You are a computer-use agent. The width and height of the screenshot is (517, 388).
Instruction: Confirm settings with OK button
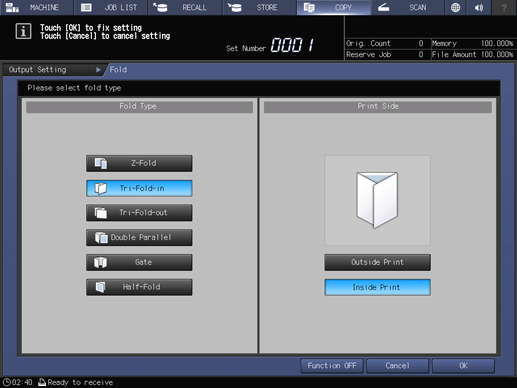coord(463,366)
